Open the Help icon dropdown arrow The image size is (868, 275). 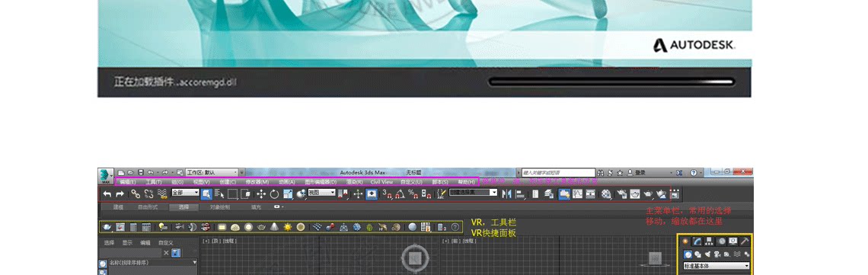click(700, 173)
